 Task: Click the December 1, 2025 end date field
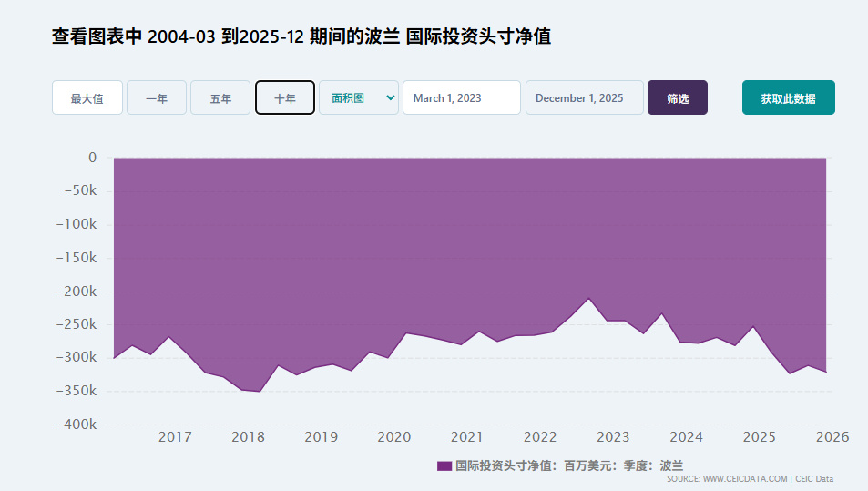pos(584,98)
